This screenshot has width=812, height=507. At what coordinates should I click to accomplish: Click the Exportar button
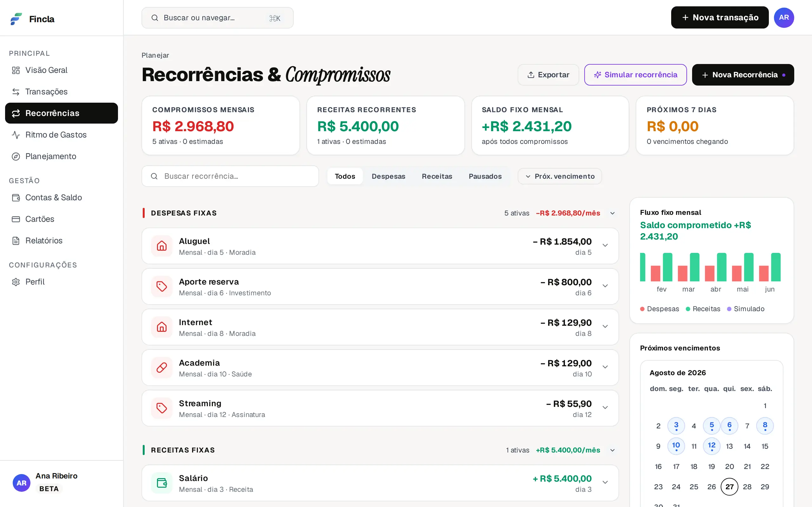click(548, 75)
